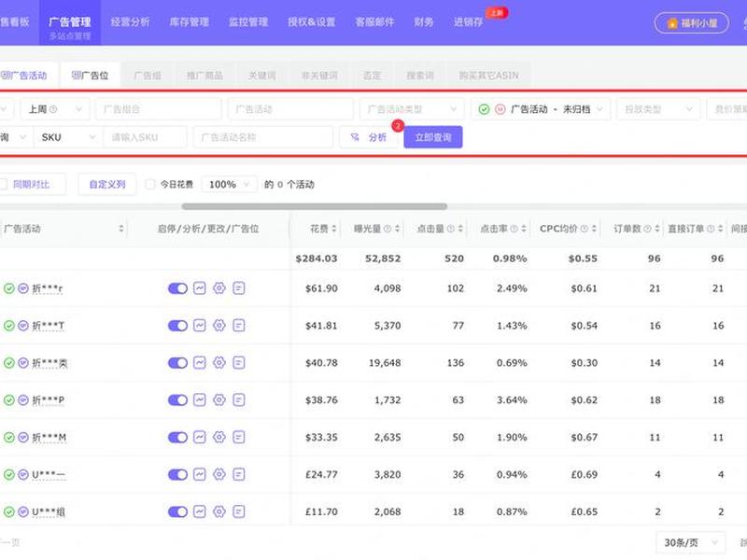The width and height of the screenshot is (747, 560).
Task: Click the 自定义列 button
Action: click(x=107, y=184)
